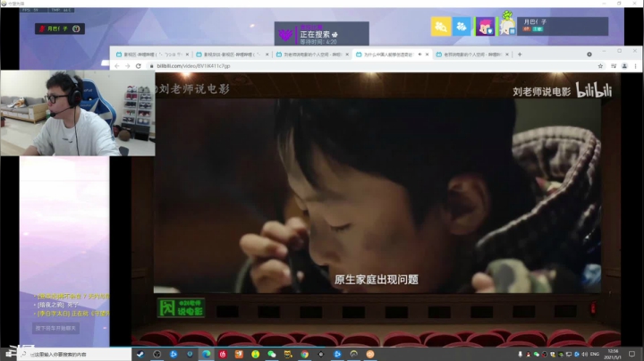Select the pink-haired Zarya avatar portrait

(485, 27)
